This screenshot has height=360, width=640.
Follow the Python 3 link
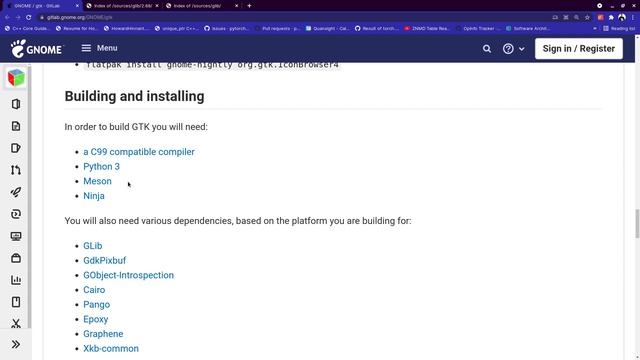pyautogui.click(x=101, y=167)
